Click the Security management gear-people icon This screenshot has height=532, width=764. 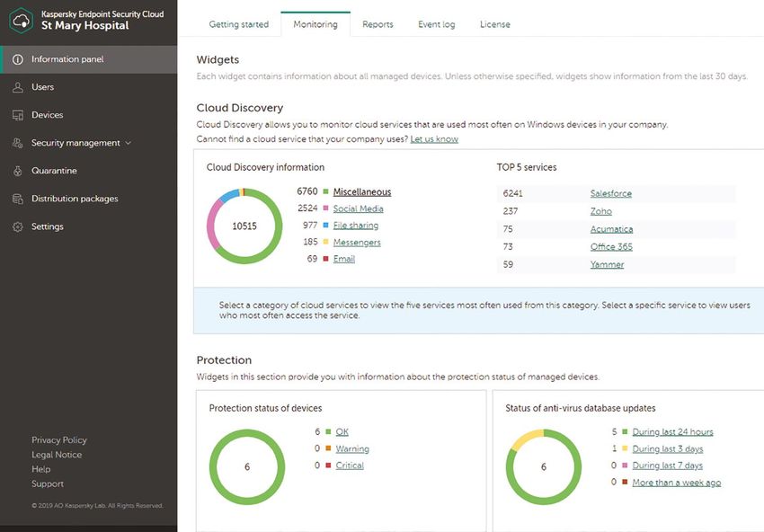[18, 143]
